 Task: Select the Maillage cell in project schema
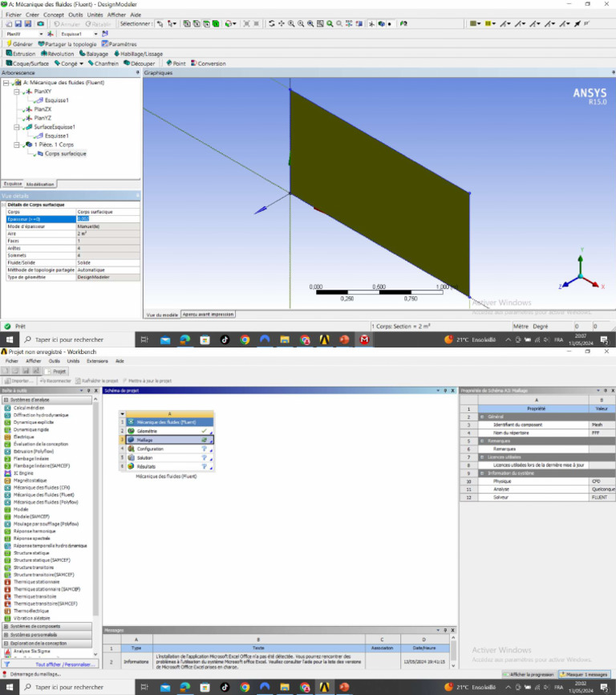[150, 440]
